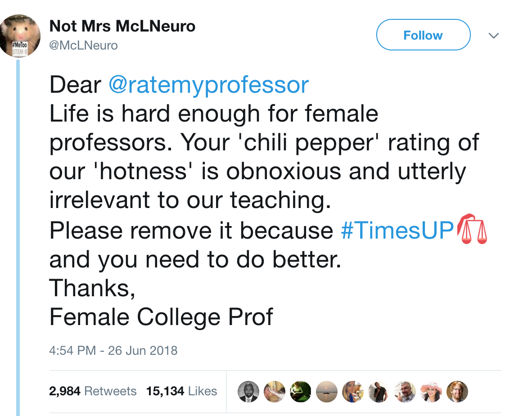The width and height of the screenshot is (532, 416).
Task: Click the liker avatar with green armchair
Action: point(300,392)
